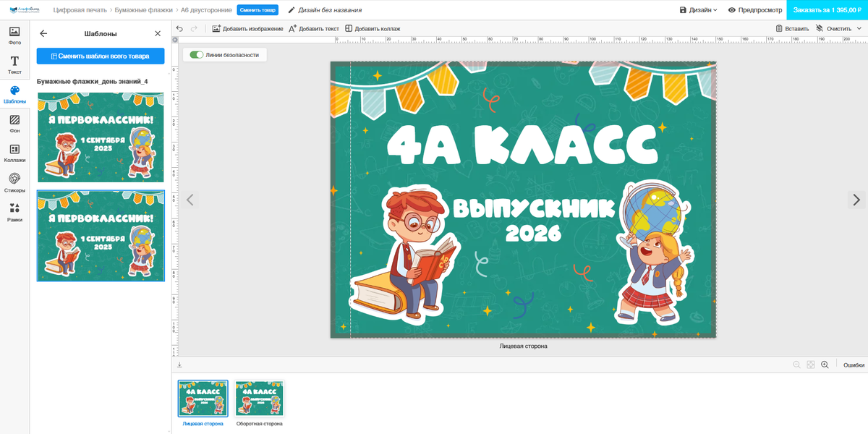Expand the Дизайн dropdown menu
This screenshot has width=868, height=434.
699,10
